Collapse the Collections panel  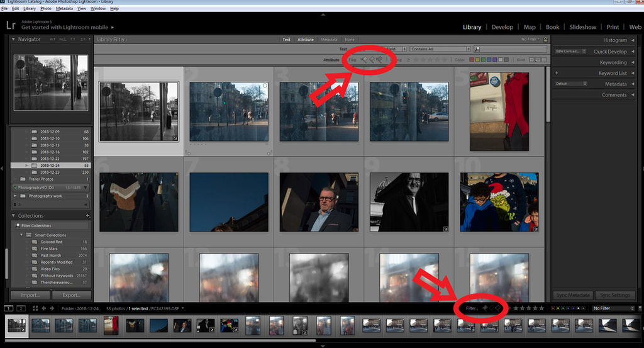point(13,215)
